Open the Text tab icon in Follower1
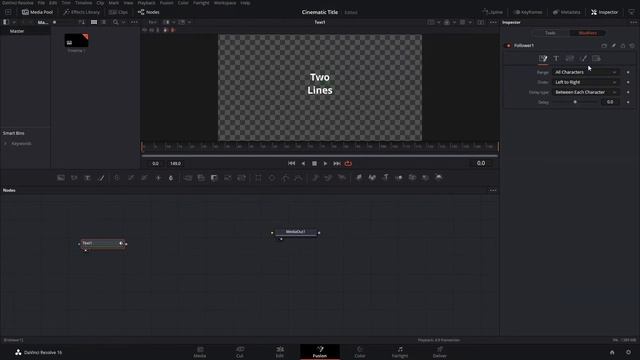This screenshot has width=640, height=360. pyautogui.click(x=556, y=58)
